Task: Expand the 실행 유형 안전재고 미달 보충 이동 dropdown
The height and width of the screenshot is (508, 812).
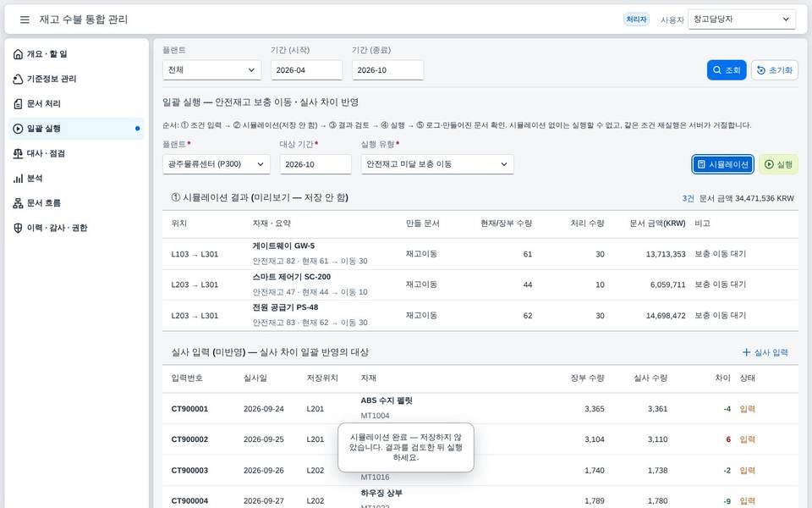Action: pos(437,164)
